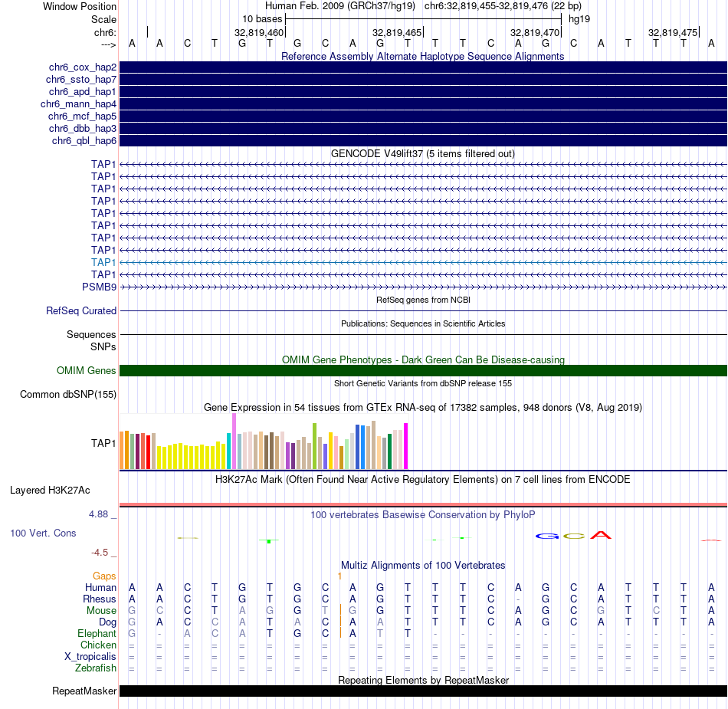Click the black RepeatMasker bar
The width and height of the screenshot is (728, 709).
pos(423,691)
